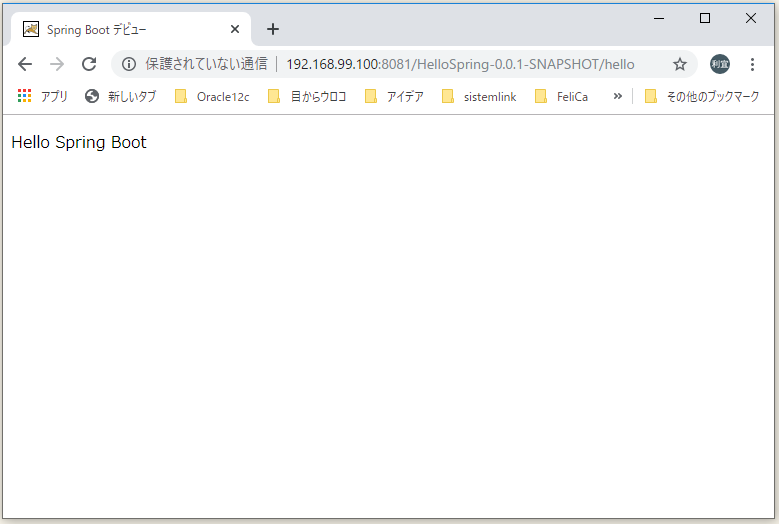
Task: Click the URL in the address bar
Action: pos(461,64)
